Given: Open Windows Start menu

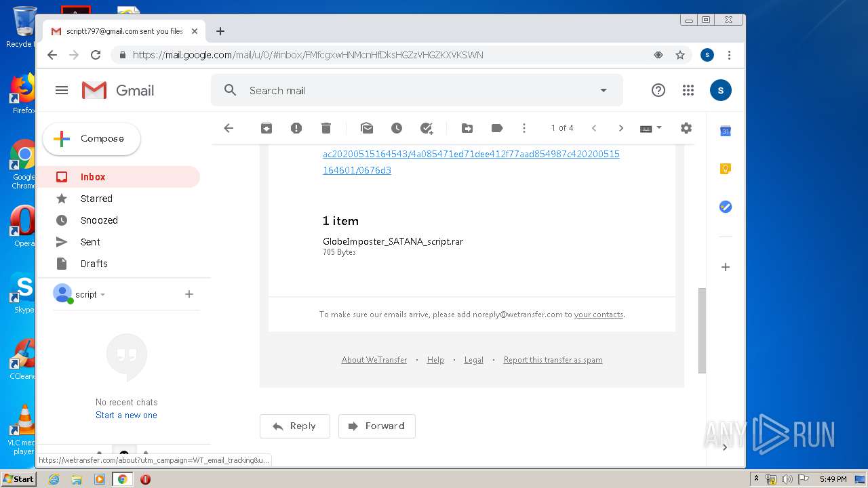Looking at the screenshot, I should click(x=18, y=479).
